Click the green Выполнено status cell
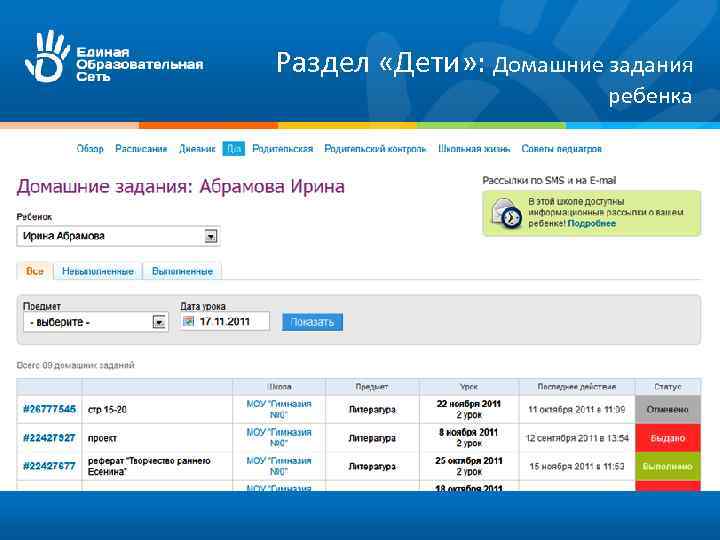The width and height of the screenshot is (720, 540). [668, 467]
